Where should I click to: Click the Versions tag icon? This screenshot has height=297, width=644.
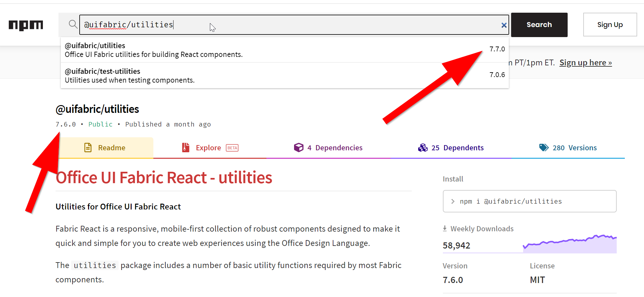point(544,147)
